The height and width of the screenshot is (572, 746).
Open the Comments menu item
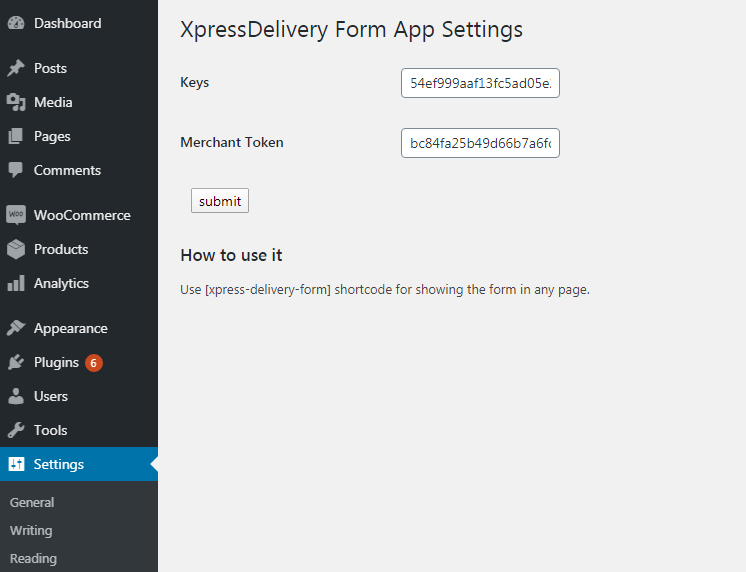(x=79, y=170)
